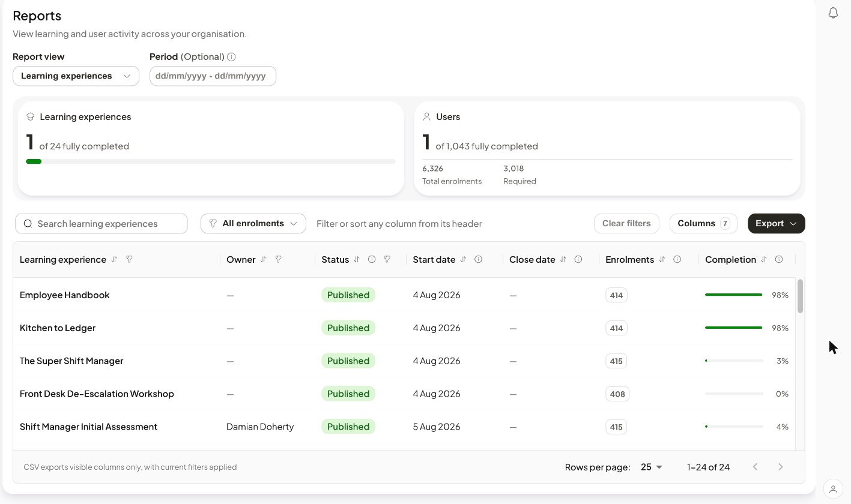The width and height of the screenshot is (851, 504).
Task: Sort by the Status column
Action: (x=357, y=260)
